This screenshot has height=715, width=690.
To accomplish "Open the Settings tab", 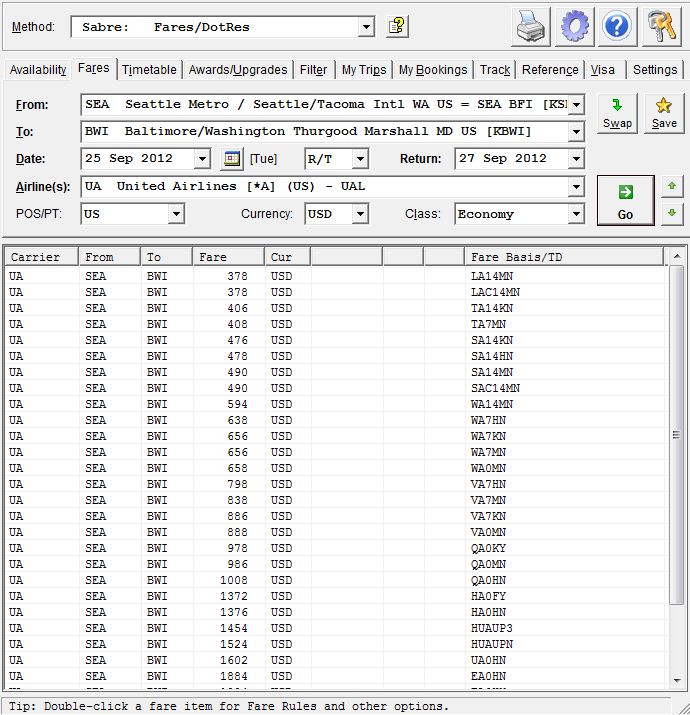I will coord(655,70).
